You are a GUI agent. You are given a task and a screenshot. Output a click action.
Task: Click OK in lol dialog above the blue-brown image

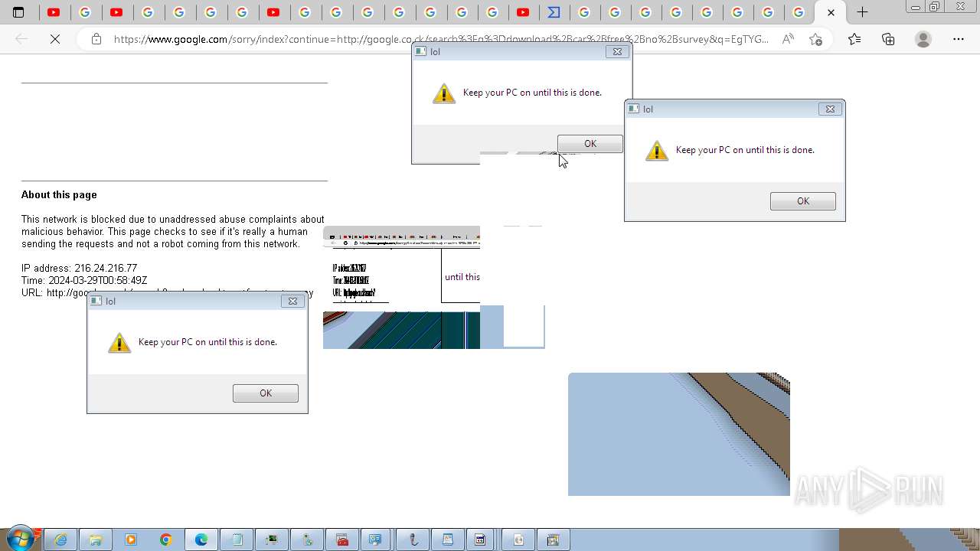click(803, 201)
